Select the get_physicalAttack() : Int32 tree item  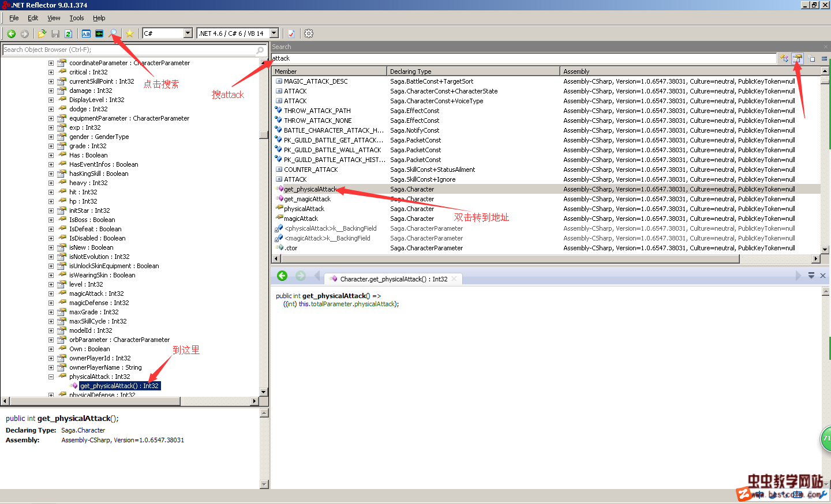[119, 386]
